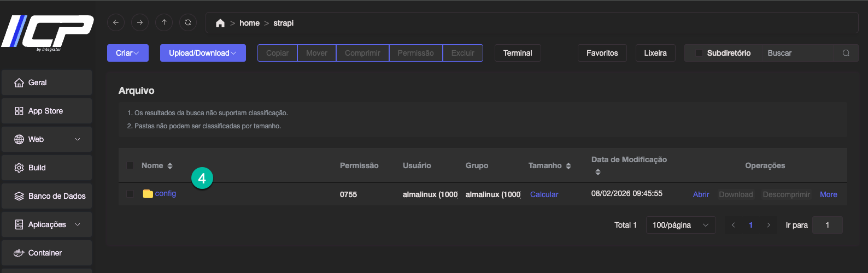Click the Terminal button
This screenshot has width=868, height=273.
[x=517, y=53]
